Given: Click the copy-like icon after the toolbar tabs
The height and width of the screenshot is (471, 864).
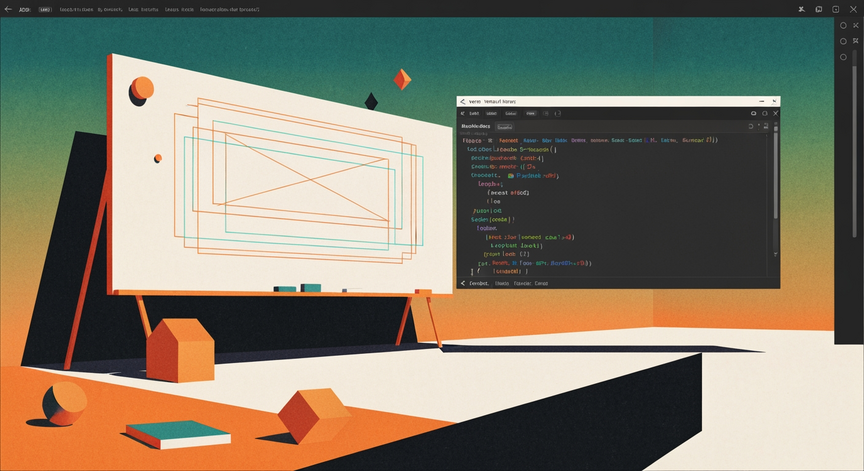Looking at the screenshot, I should pos(558,113).
